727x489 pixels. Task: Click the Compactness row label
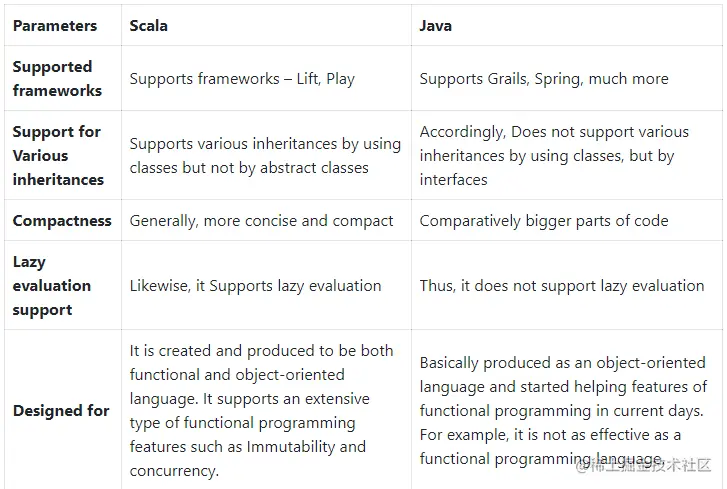(x=60, y=220)
